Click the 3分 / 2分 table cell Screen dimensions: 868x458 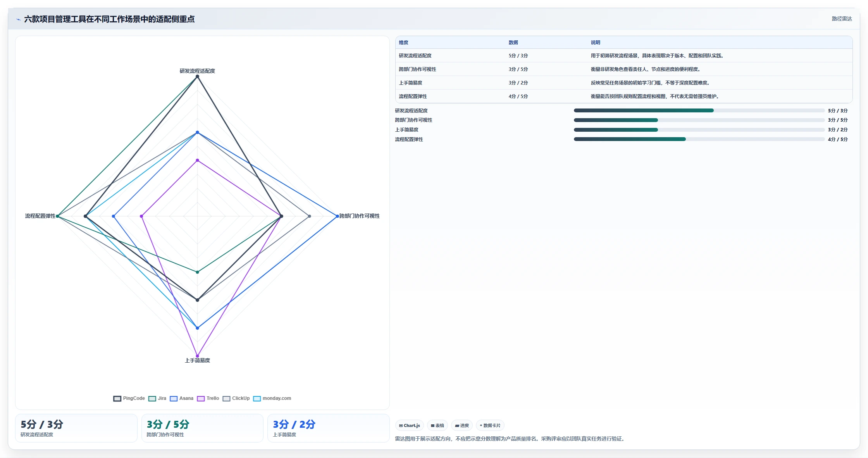tap(518, 83)
